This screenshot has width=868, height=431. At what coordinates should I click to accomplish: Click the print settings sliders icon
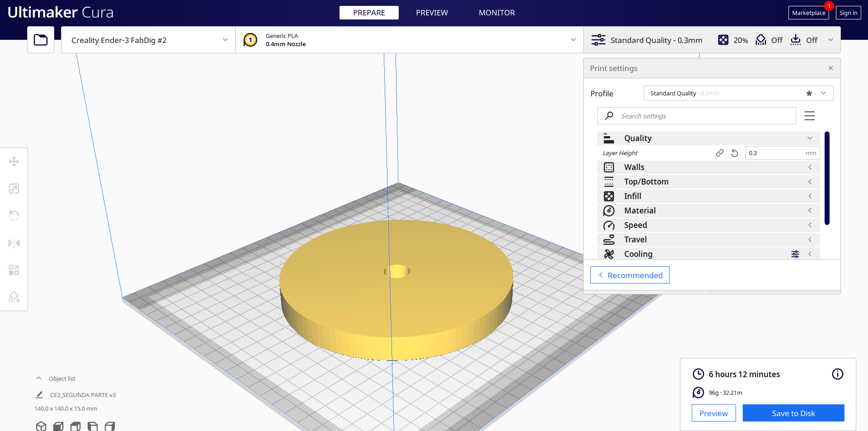599,40
